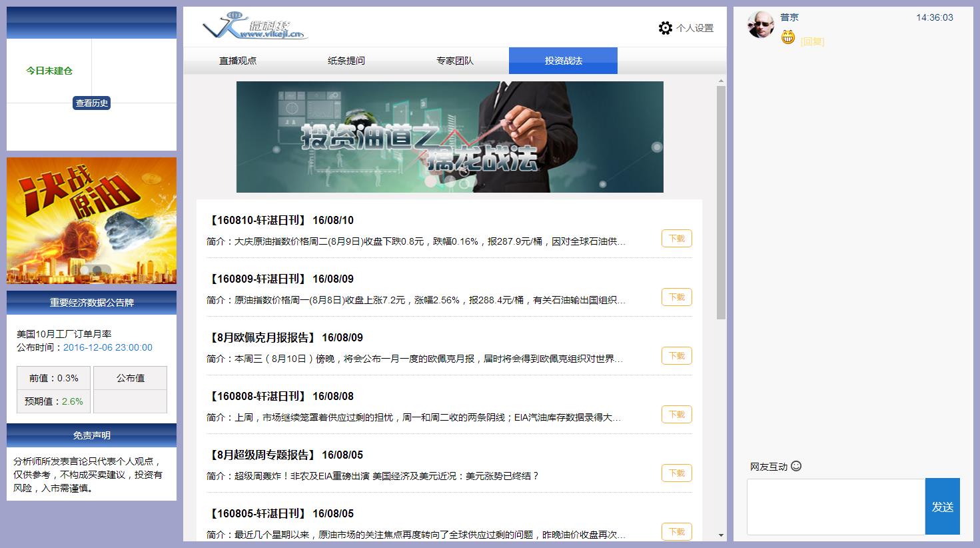
Task: Click scrollbar down arrow in report list
Action: [x=721, y=535]
